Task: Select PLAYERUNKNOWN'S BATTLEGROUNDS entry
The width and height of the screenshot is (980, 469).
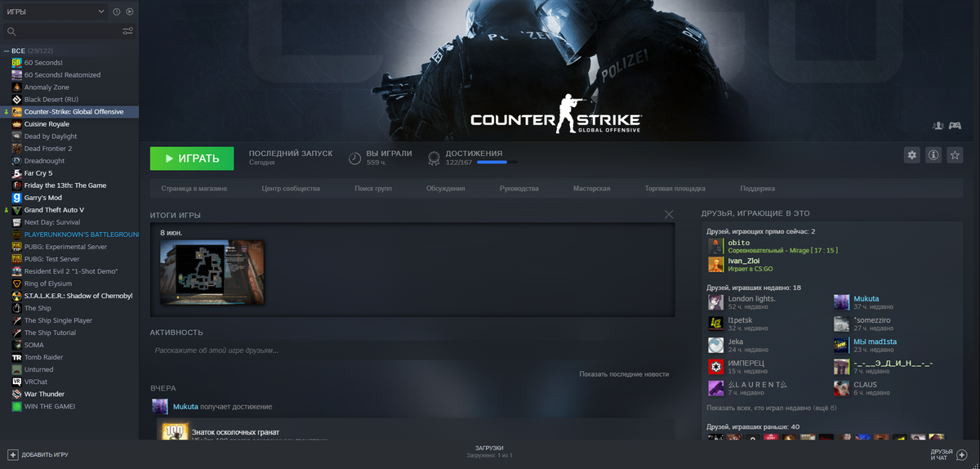Action: click(82, 234)
